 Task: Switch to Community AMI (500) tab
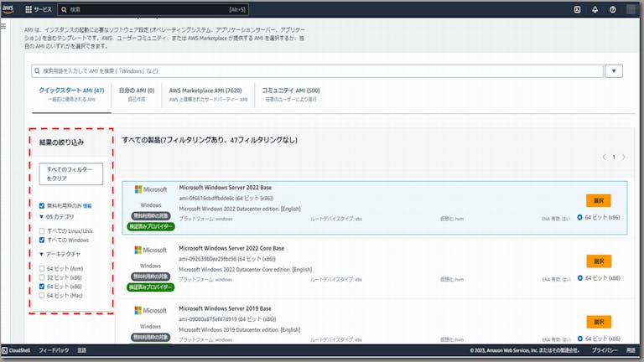[x=291, y=95]
